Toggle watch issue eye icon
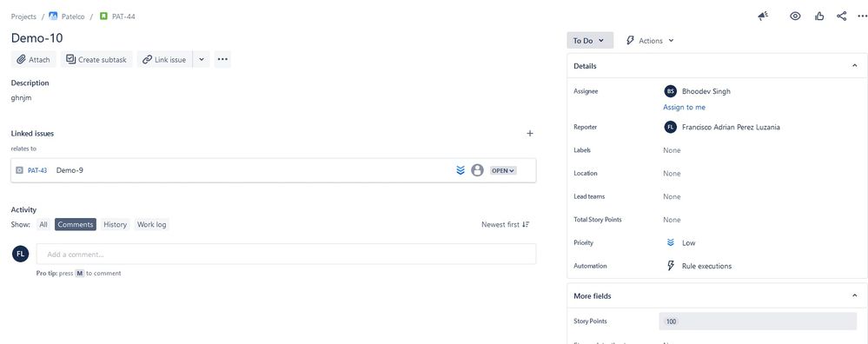The width and height of the screenshot is (868, 344). click(795, 16)
